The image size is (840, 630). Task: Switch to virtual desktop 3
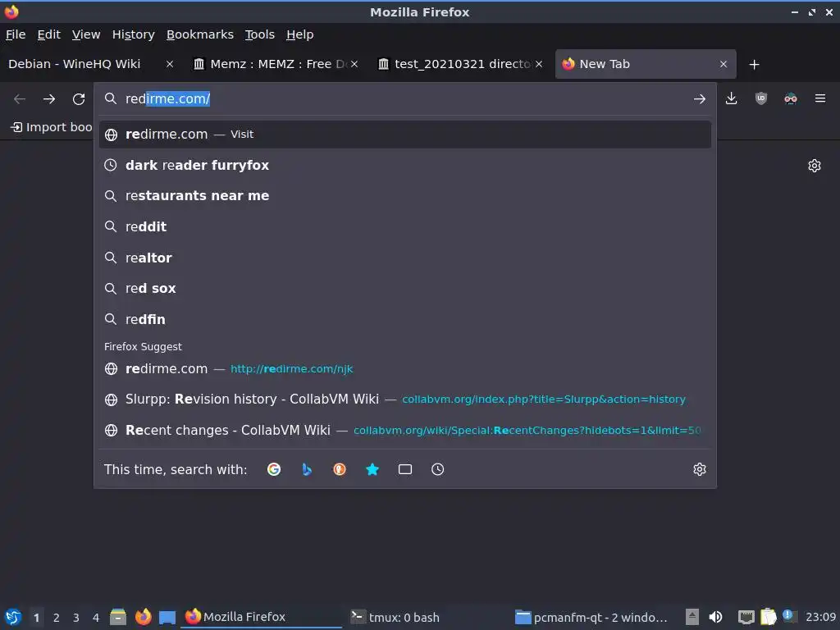(76, 618)
